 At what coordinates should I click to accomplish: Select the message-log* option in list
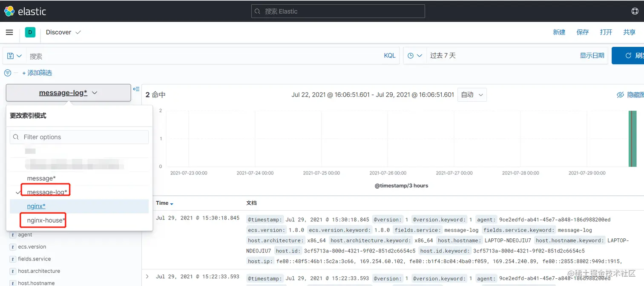coord(79,192)
